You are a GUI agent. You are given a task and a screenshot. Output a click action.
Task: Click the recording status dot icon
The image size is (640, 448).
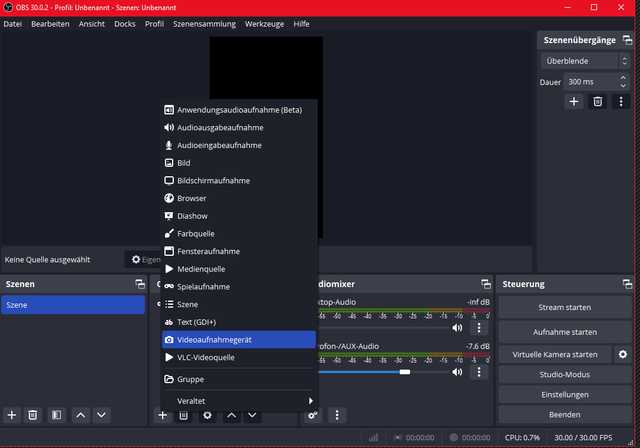tap(453, 437)
